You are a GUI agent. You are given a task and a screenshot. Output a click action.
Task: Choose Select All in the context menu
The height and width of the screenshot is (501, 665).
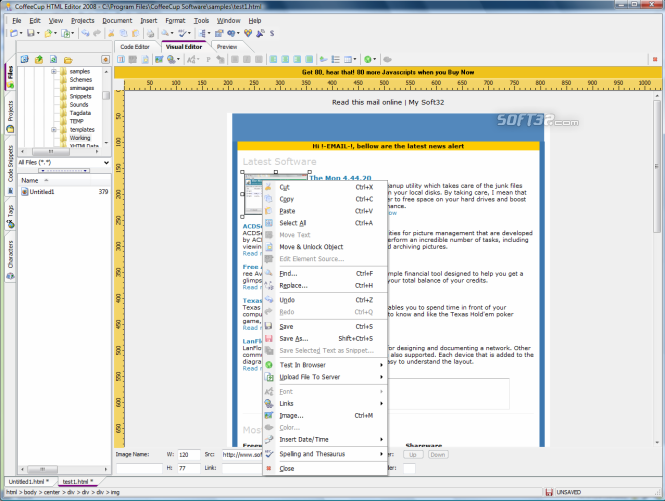[325, 223]
